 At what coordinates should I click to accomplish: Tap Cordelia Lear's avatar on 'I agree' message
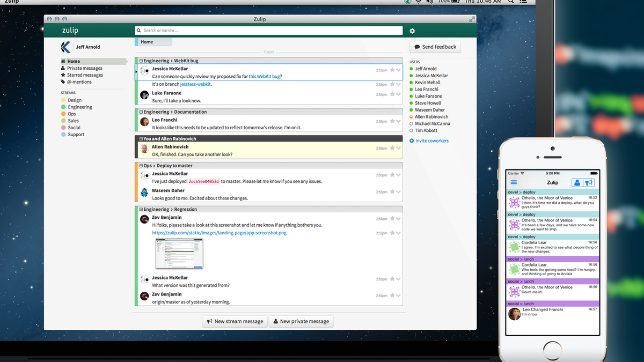pyautogui.click(x=514, y=247)
